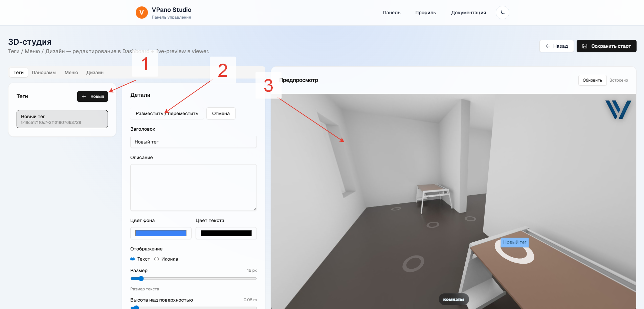The height and width of the screenshot is (309, 644).
Task: Open the 'комнаты' rooms pill in preview
Action: 453,300
